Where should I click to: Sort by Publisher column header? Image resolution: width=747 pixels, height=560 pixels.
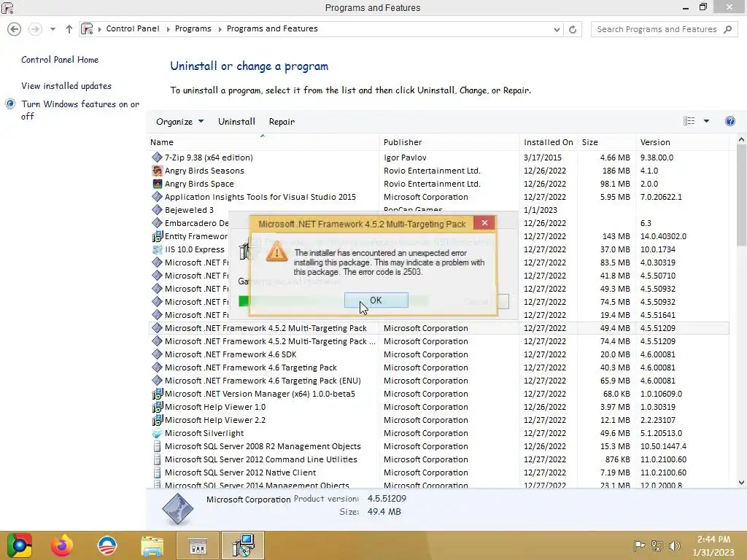coord(449,142)
